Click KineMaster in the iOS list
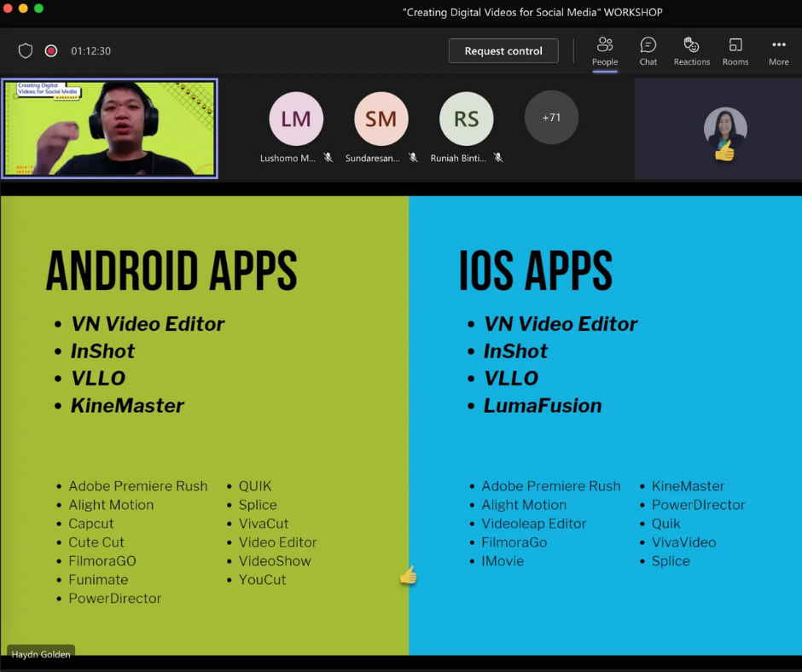The height and width of the screenshot is (672, 802). 688,486
